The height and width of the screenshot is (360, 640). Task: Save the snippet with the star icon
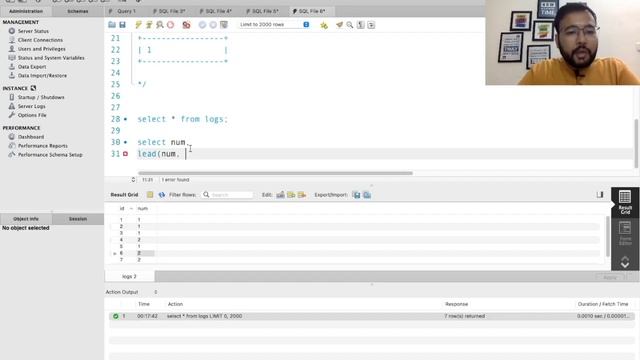click(x=324, y=25)
